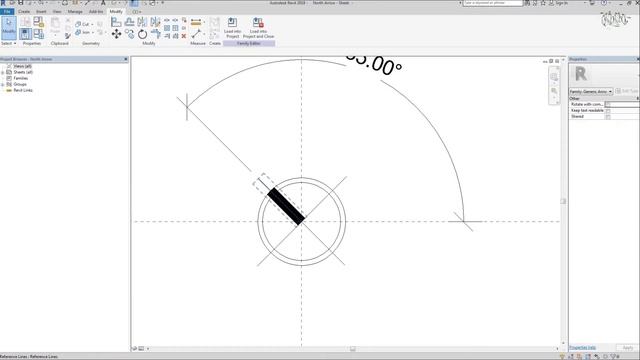Open the File tab
The height and width of the screenshot is (360, 640).
[7, 11]
